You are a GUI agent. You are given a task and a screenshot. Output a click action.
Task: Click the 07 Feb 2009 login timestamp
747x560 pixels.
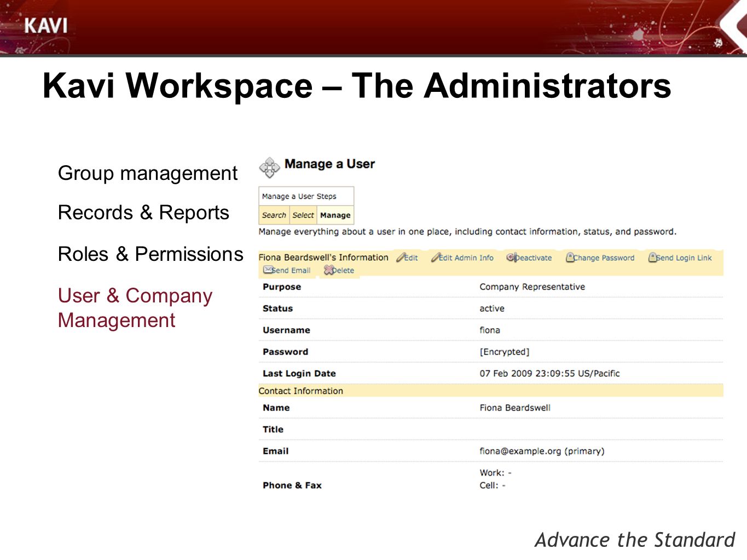coord(550,374)
